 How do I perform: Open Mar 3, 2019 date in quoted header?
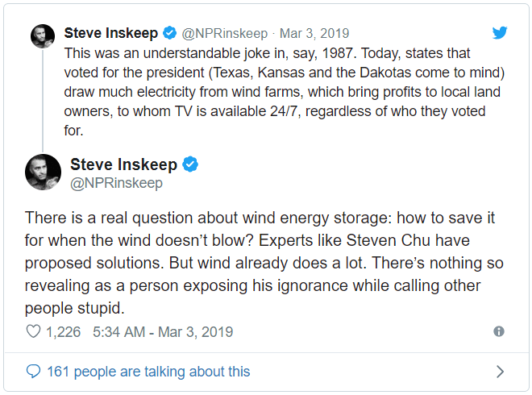314,34
